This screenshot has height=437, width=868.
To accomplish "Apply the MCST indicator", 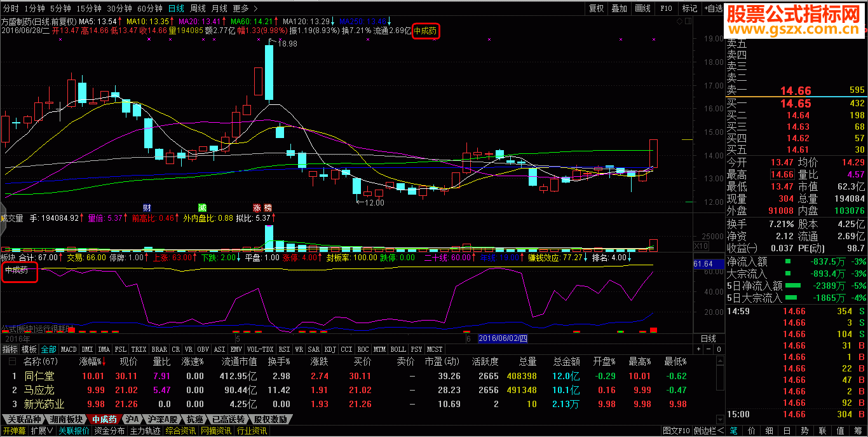I will click(435, 349).
